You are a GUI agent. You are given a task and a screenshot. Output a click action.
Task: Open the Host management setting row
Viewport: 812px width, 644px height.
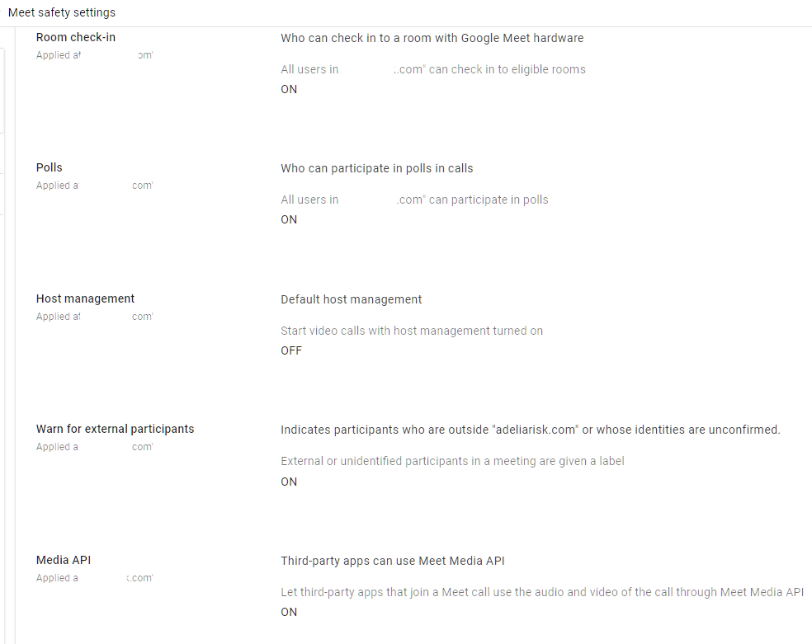[85, 298]
